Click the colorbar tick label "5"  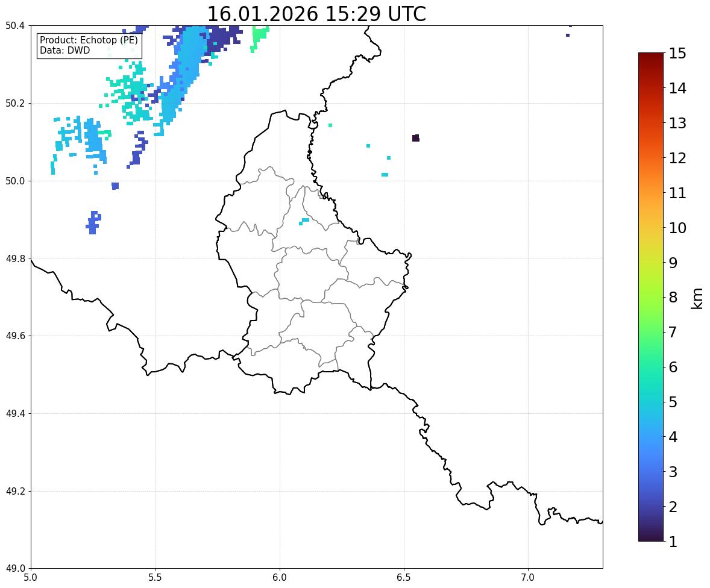click(673, 402)
